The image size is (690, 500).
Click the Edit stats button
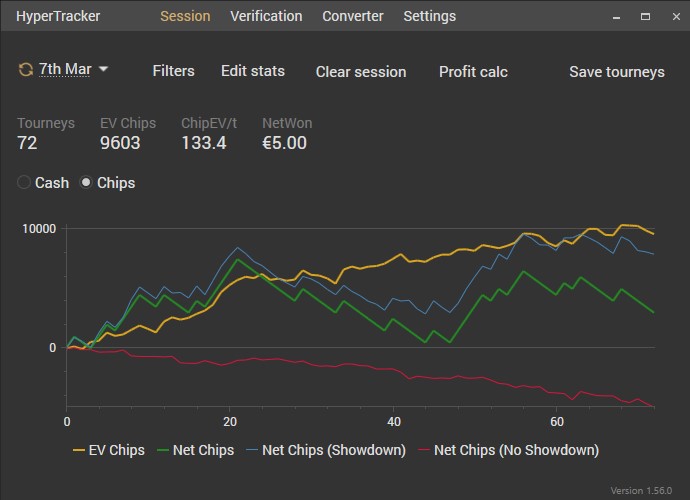tap(253, 71)
